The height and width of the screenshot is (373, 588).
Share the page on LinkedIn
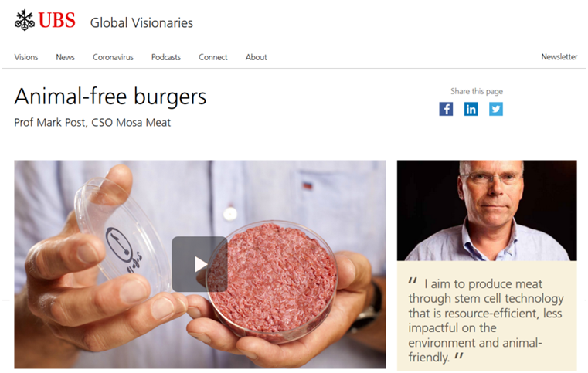pos(471,109)
